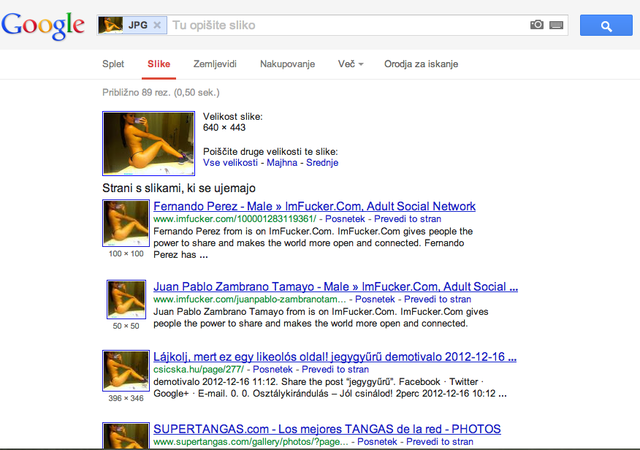640x450 pixels.
Task: Click the Google logo
Action: click(43, 25)
